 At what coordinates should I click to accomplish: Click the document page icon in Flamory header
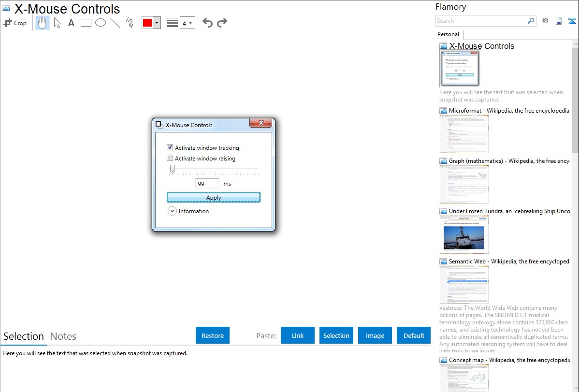559,21
